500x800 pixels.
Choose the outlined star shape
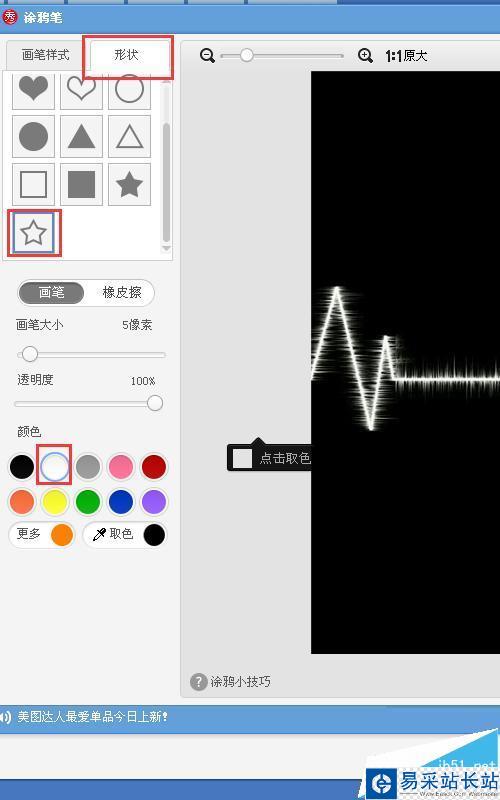click(33, 232)
